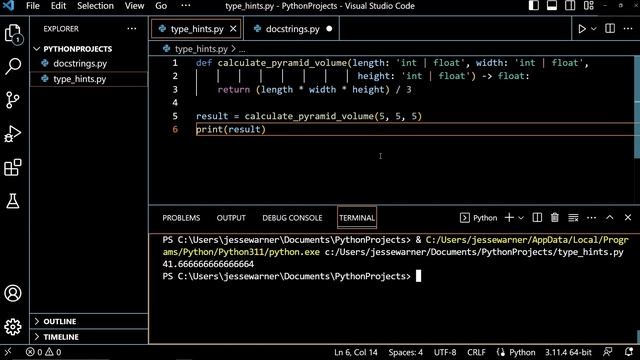Open the remote window indicator
Image resolution: width=640 pixels, height=360 pixels.
8,352
